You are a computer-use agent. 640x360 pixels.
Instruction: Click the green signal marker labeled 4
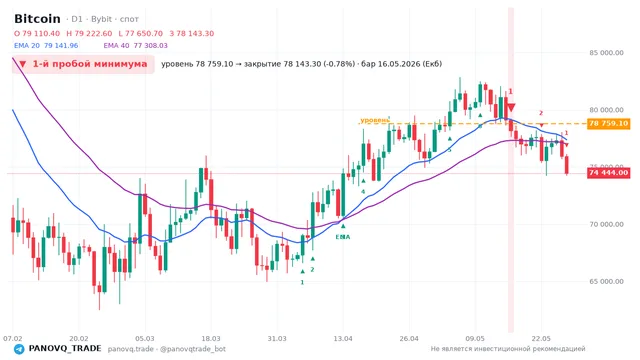[x=363, y=181]
